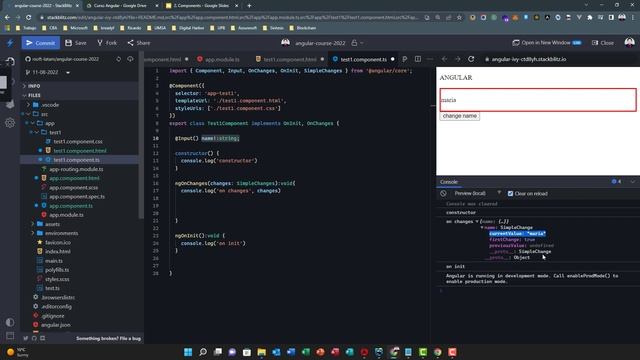Select test1.component.ts in file tree

[x=76, y=160]
